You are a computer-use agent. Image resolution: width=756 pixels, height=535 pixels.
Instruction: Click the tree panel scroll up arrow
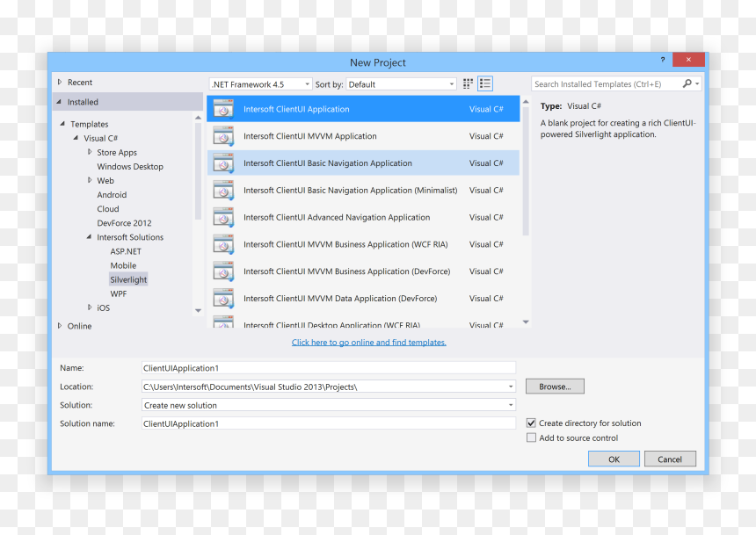[x=198, y=118]
